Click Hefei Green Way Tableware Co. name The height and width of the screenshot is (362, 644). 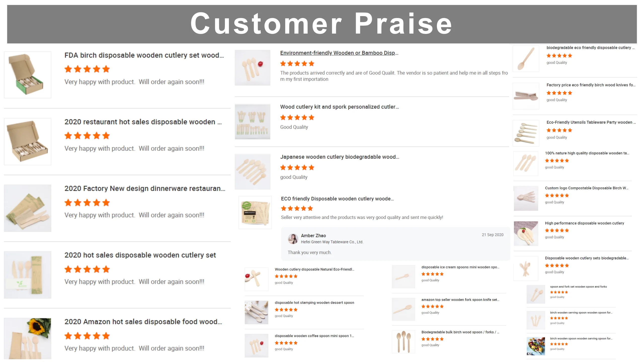(332, 242)
